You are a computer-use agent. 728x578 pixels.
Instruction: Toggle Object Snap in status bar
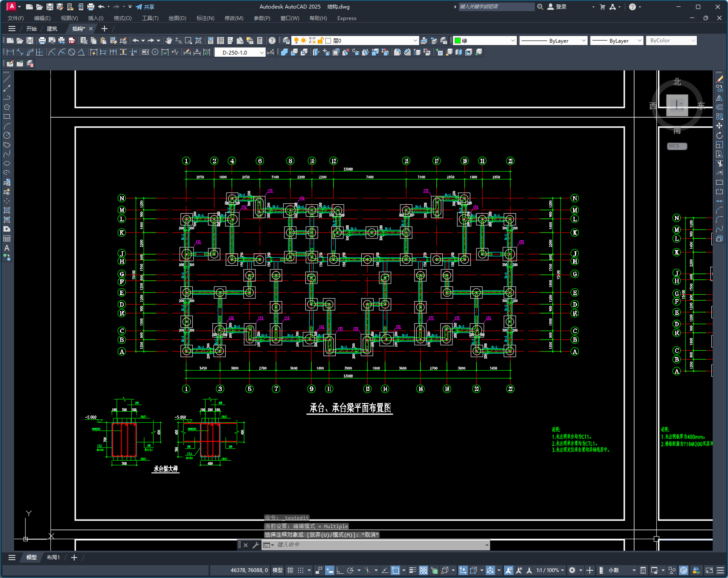point(395,570)
